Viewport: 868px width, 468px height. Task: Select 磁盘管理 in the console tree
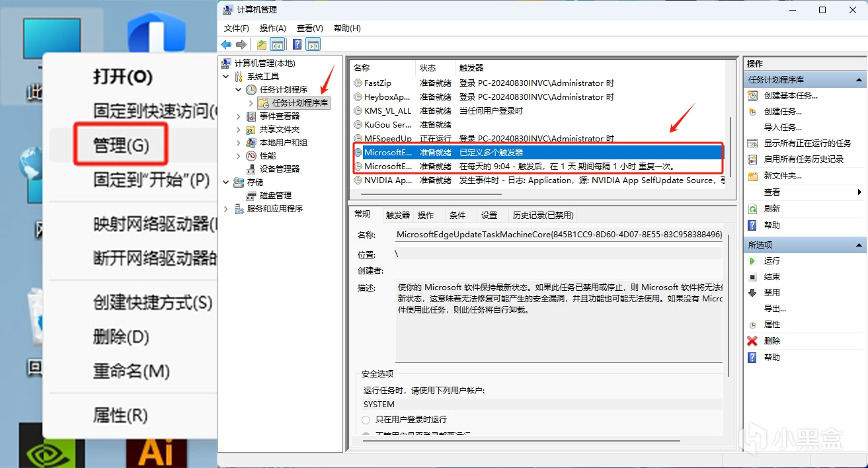point(275,195)
